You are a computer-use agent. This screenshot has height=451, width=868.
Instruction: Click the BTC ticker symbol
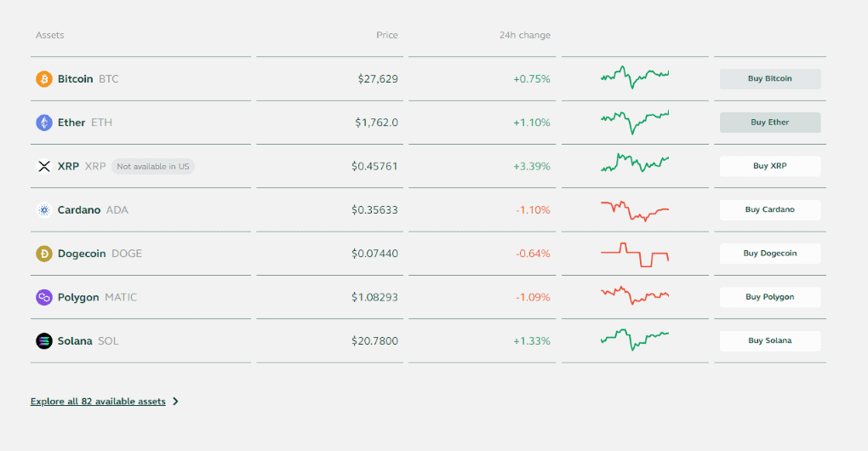[x=109, y=78]
